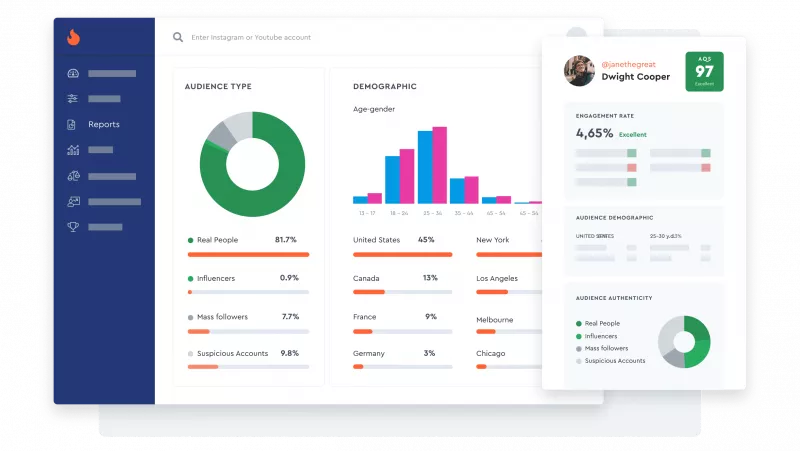Click the AUDIENCE DEMOGRAPHIC card heading

tap(614, 217)
